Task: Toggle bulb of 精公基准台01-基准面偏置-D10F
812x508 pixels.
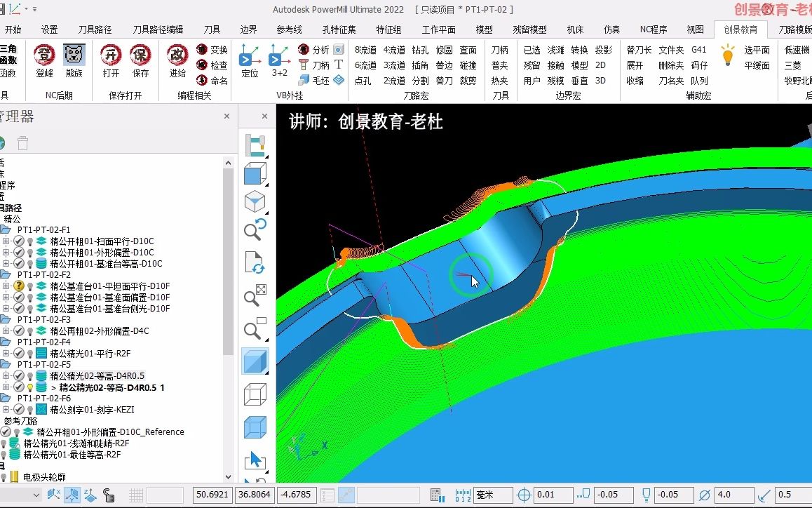Action: [x=30, y=298]
